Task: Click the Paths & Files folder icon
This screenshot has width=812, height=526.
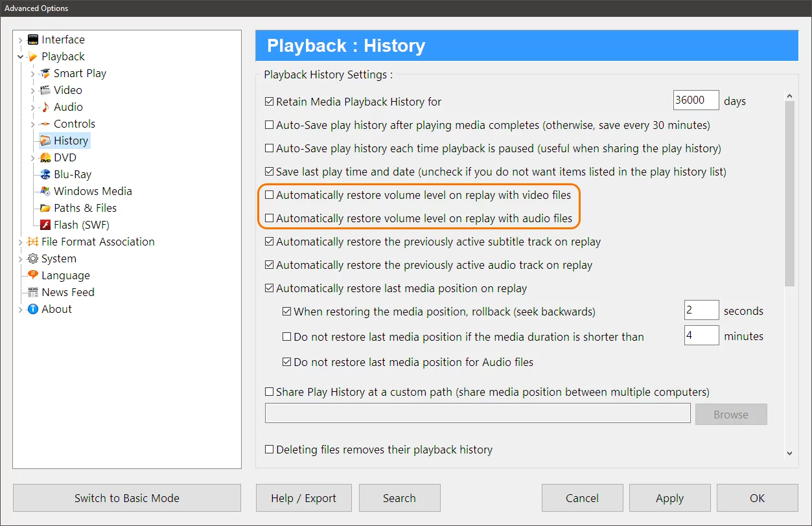Action: click(45, 208)
